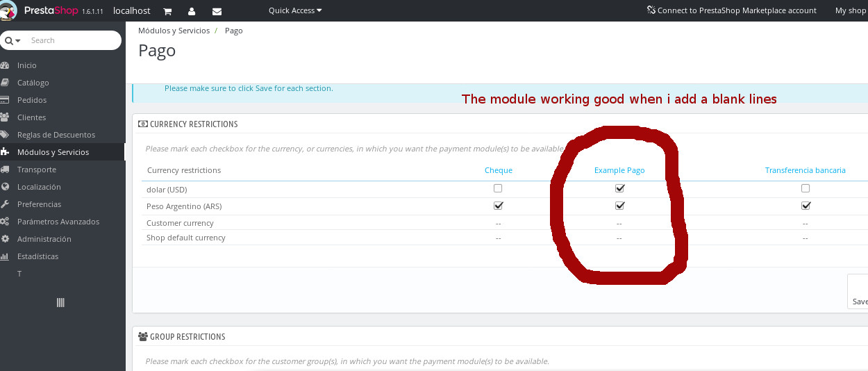Screen dimensions: 868x371
Task: Click the Customer currency row label
Action: pos(180,223)
